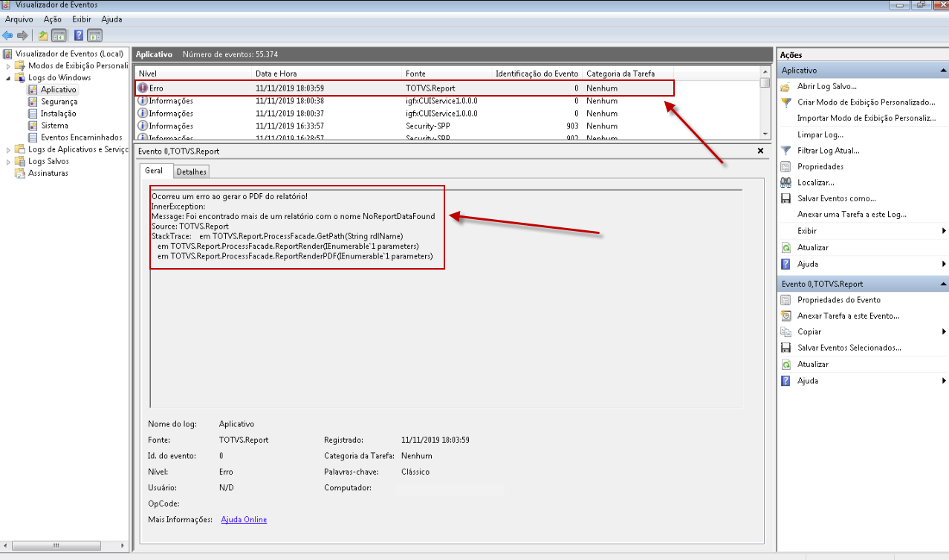Viewport: 949px width, 560px height.
Task: Select the Aplicativo log in tree
Action: [58, 89]
